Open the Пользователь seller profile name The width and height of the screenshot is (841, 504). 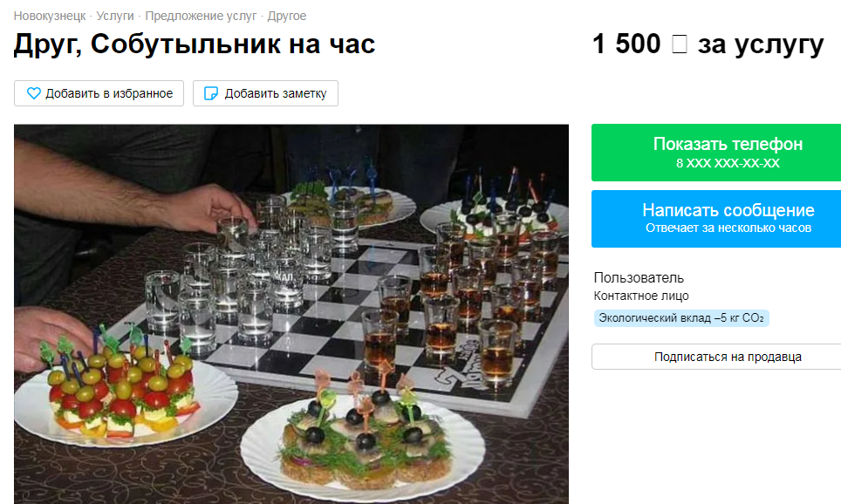click(x=639, y=278)
